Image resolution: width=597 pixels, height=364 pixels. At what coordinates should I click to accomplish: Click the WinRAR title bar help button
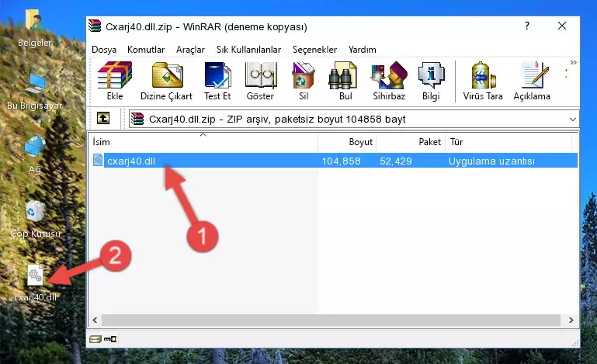(527, 26)
